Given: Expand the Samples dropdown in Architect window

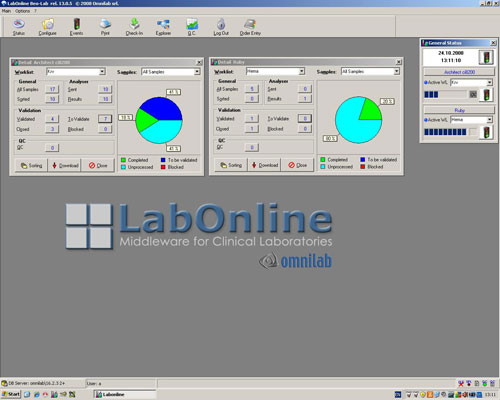Looking at the screenshot, I should coord(197,72).
